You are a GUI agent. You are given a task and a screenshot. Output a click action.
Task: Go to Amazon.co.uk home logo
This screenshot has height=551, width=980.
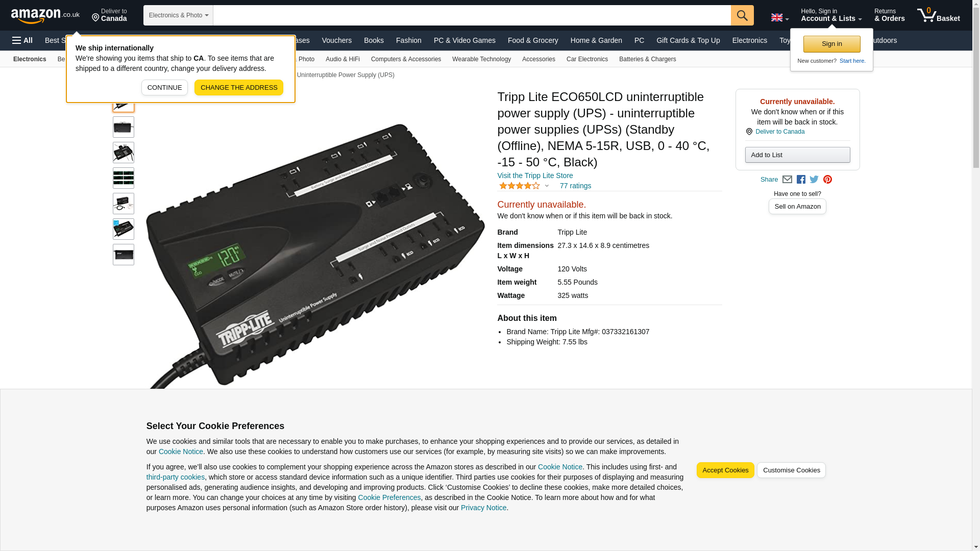click(x=45, y=15)
